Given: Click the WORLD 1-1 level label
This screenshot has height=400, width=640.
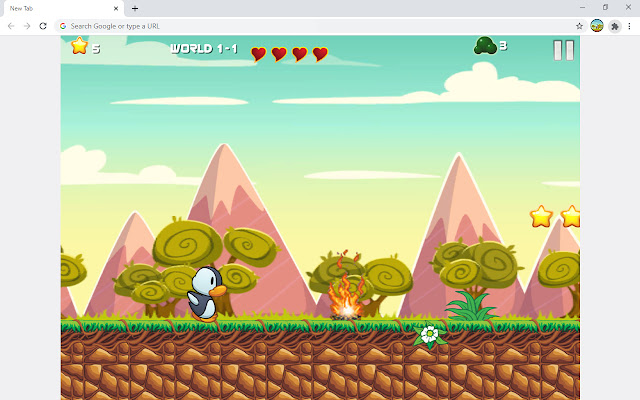Looking at the screenshot, I should pos(204,49).
